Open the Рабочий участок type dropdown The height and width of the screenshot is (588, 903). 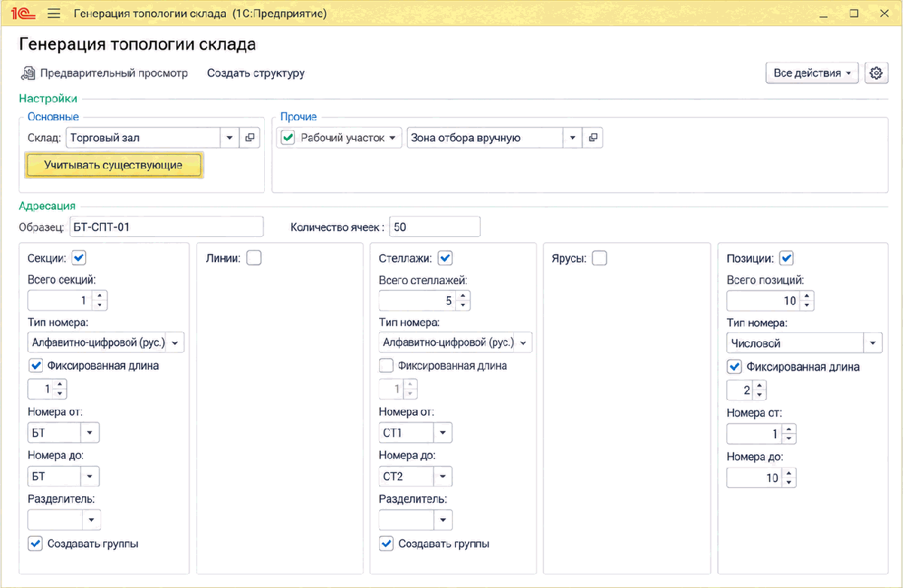[x=391, y=138]
